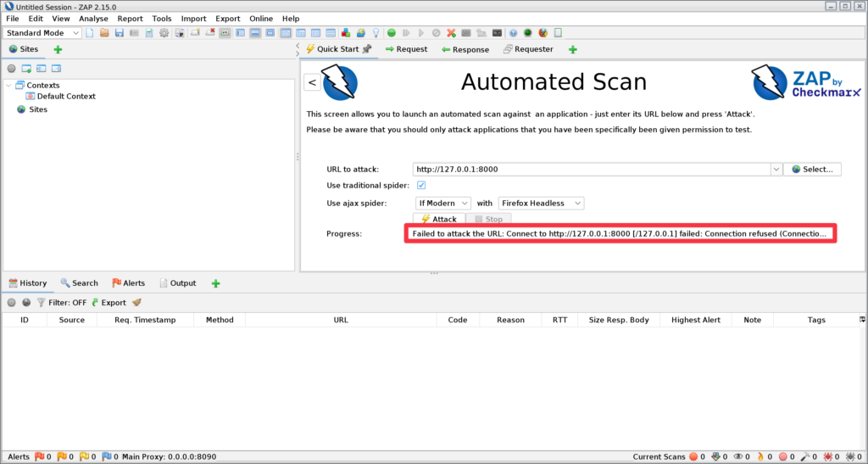Click the Select... button
This screenshot has width=868, height=464.
click(x=812, y=170)
